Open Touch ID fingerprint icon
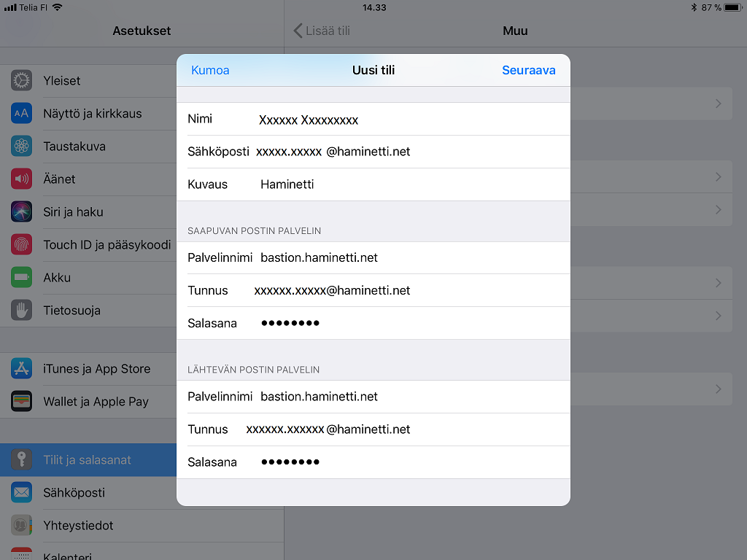This screenshot has width=747, height=560. 21,245
